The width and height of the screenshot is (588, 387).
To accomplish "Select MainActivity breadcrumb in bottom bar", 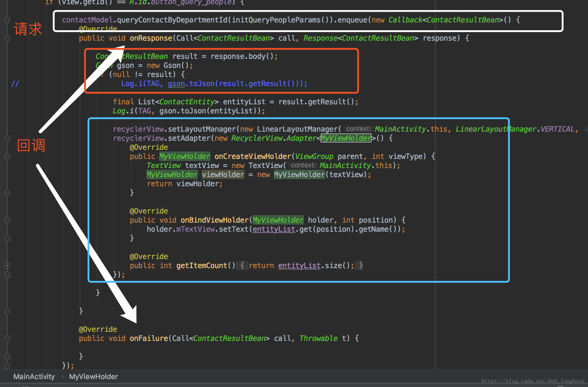I will (34, 377).
